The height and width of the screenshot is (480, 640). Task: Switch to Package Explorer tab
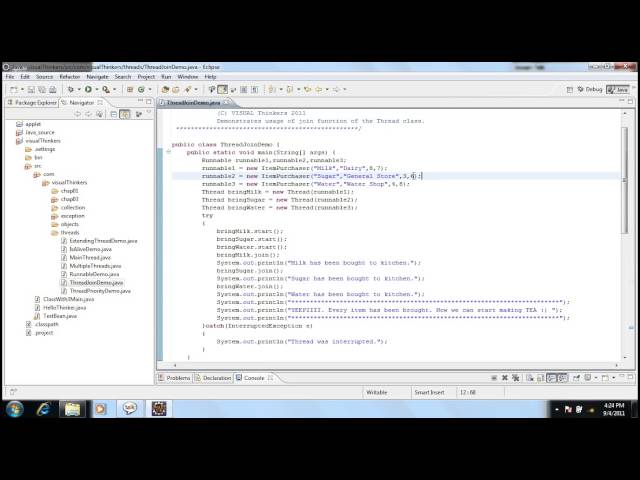point(32,102)
